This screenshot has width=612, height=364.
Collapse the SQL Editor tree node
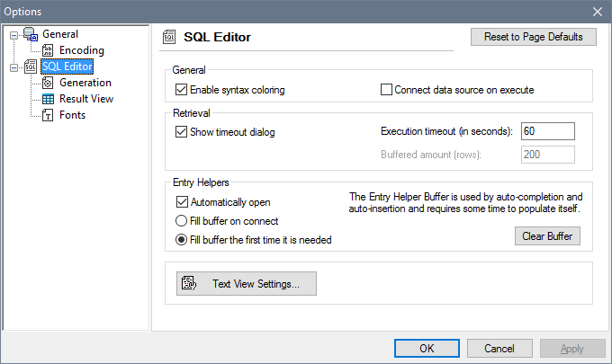(13, 67)
